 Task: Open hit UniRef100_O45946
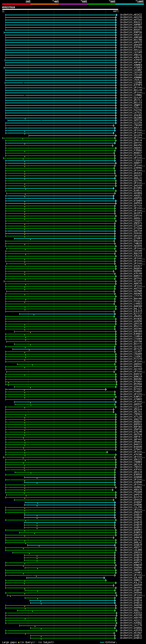click(131, 593)
